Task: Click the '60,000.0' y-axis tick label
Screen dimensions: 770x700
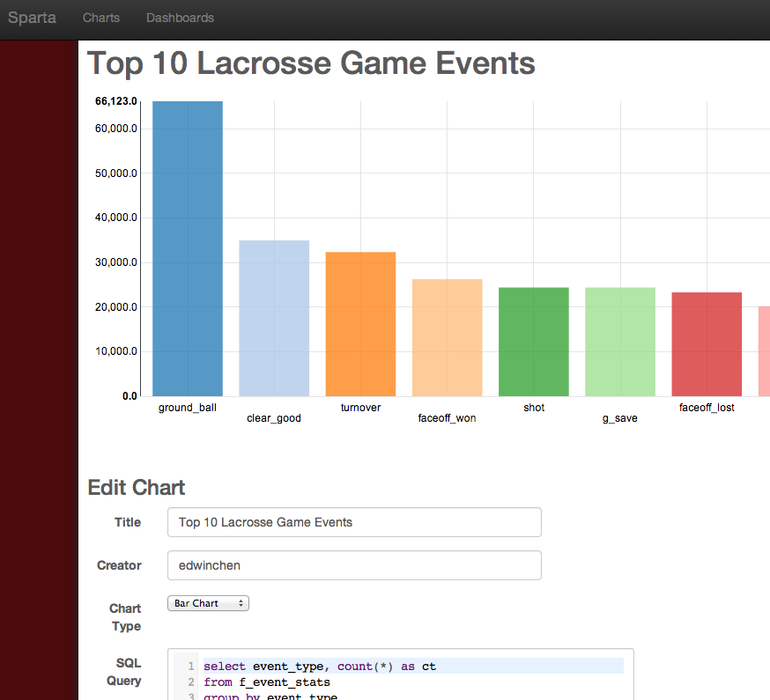Action: [116, 129]
